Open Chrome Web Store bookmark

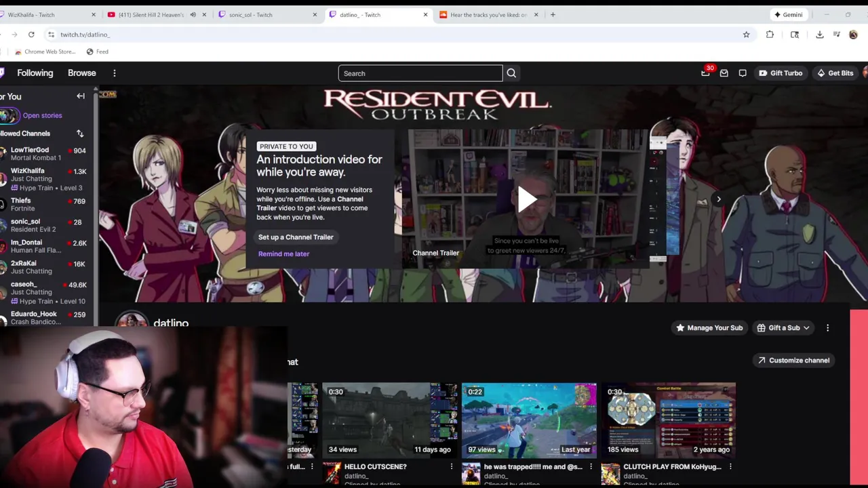coord(45,52)
